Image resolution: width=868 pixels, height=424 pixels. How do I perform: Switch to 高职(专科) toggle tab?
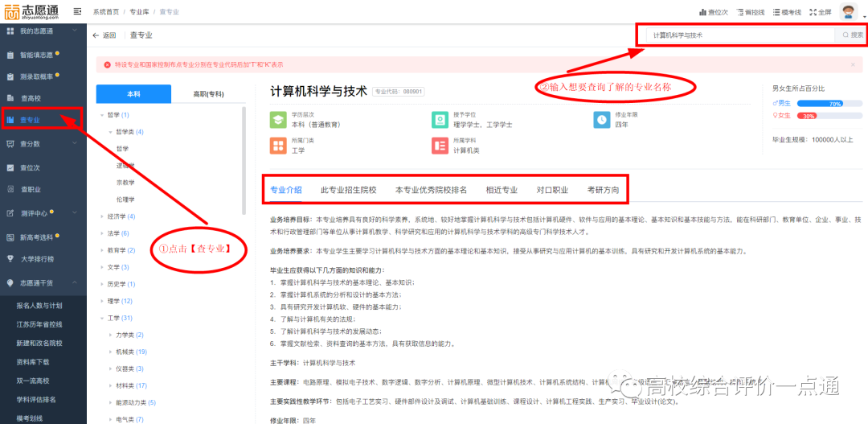tap(208, 94)
